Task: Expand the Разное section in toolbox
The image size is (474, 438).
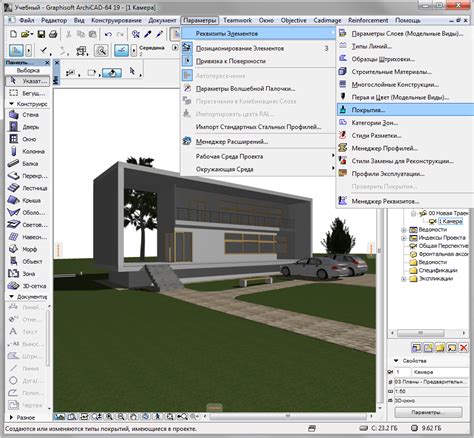Action: [x=11, y=417]
